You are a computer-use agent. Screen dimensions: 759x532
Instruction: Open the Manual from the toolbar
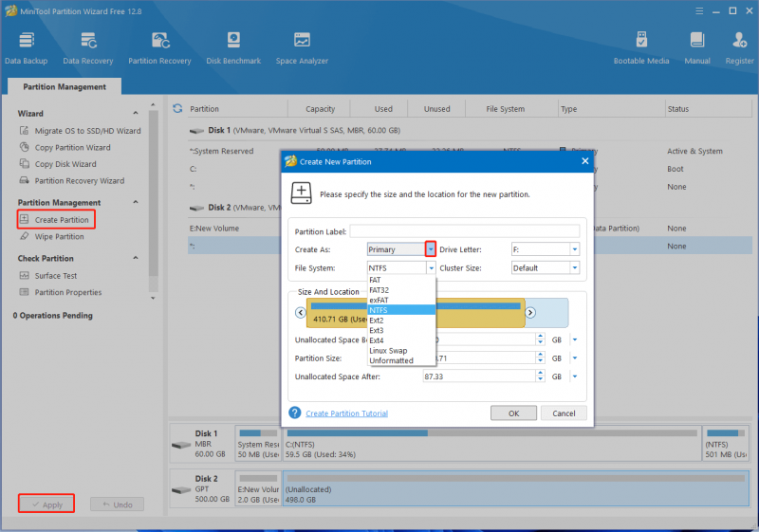tap(697, 47)
